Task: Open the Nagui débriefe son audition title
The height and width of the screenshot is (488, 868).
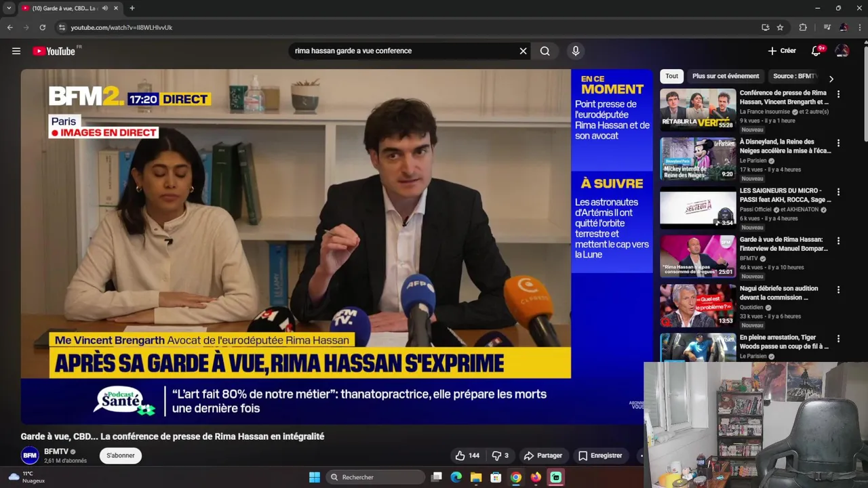Action: click(778, 293)
